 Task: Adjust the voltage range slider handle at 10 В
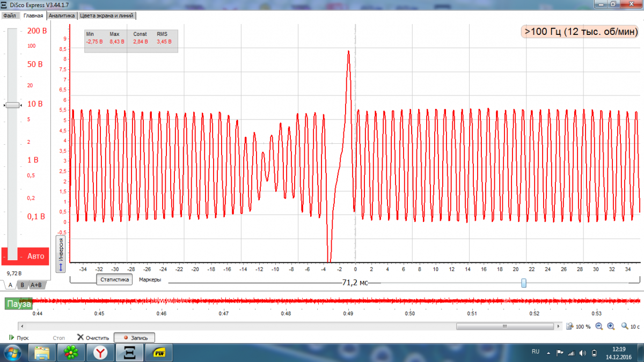[12, 105]
